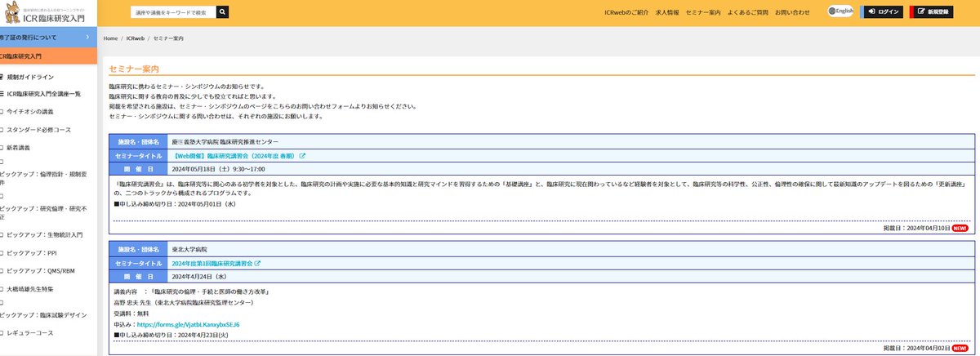980x356 pixels.
Task: Click 受講料：無料 text
Action: point(131,313)
